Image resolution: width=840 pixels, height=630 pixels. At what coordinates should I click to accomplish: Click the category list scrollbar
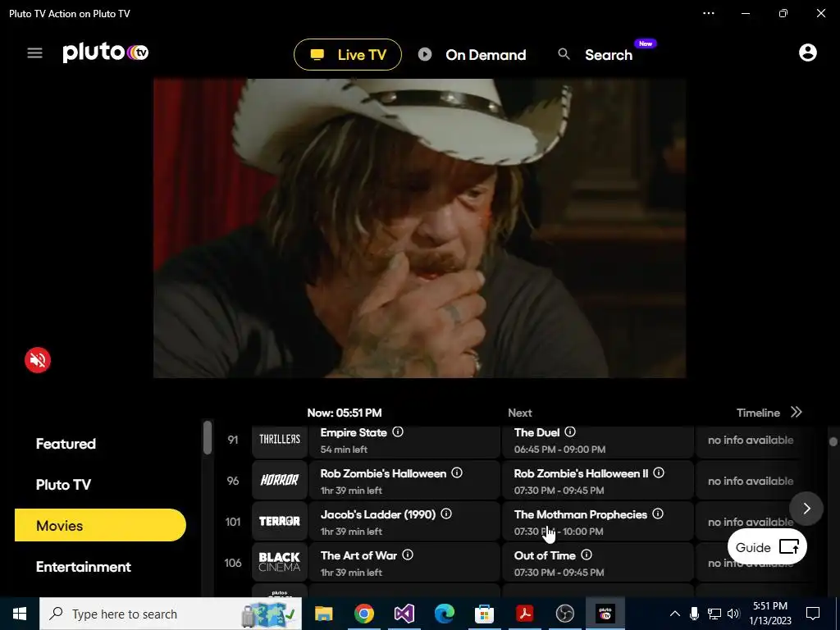[x=208, y=438]
